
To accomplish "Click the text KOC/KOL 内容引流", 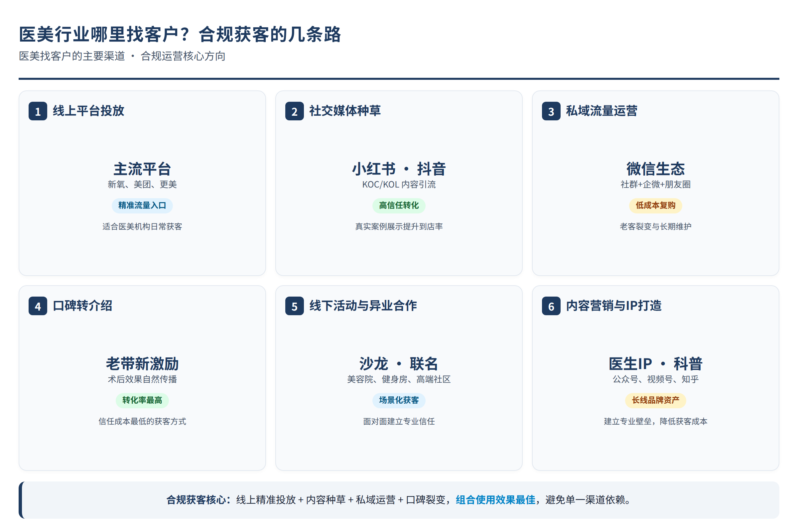I will [x=399, y=185].
